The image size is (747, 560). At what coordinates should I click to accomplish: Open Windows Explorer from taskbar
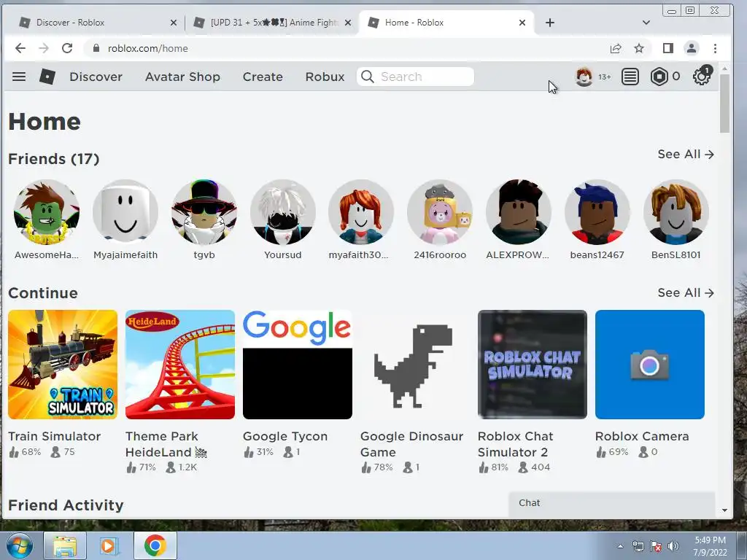tap(65, 545)
